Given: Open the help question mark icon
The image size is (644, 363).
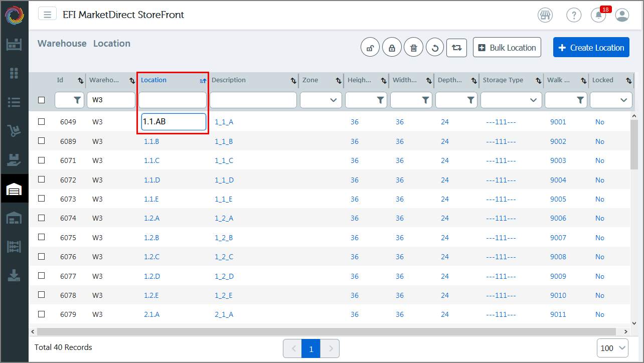Looking at the screenshot, I should [x=574, y=15].
